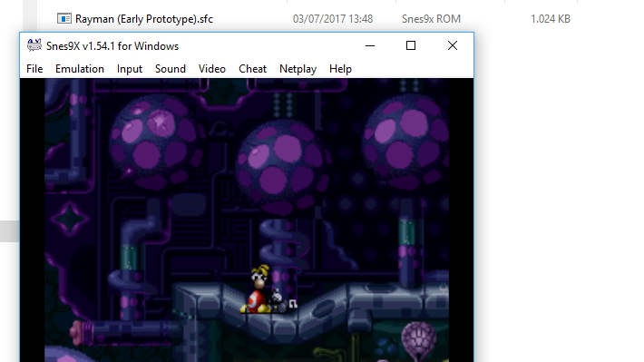Open the Cheat menu
This screenshot has width=644, height=362.
coord(252,69)
